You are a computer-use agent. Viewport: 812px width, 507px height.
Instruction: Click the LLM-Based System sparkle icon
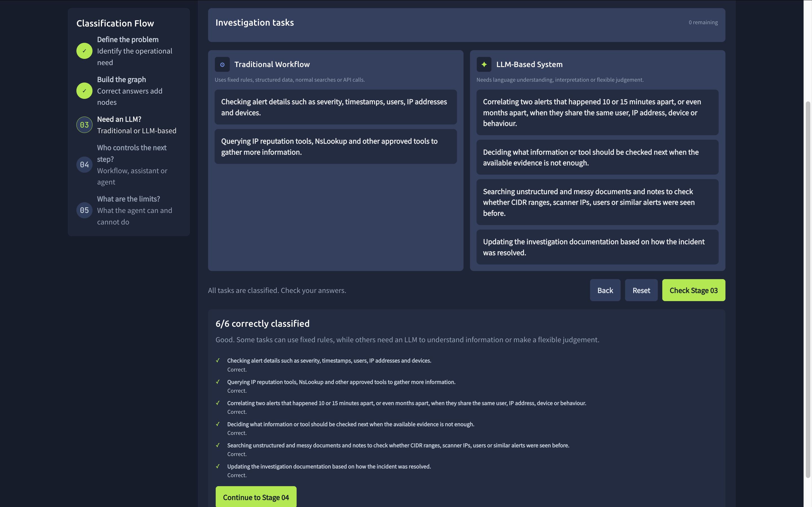(484, 65)
